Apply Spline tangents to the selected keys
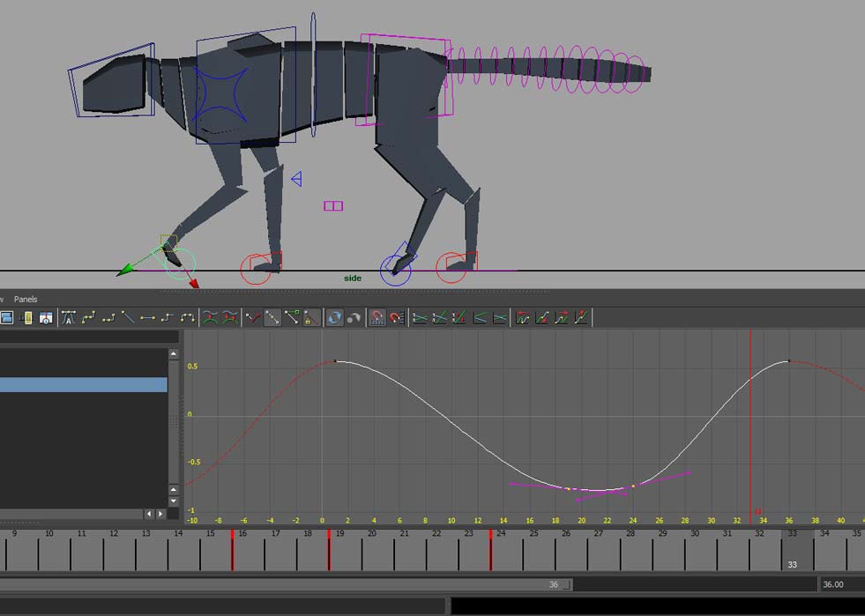Image resolution: width=865 pixels, height=616 pixels. [x=88, y=317]
